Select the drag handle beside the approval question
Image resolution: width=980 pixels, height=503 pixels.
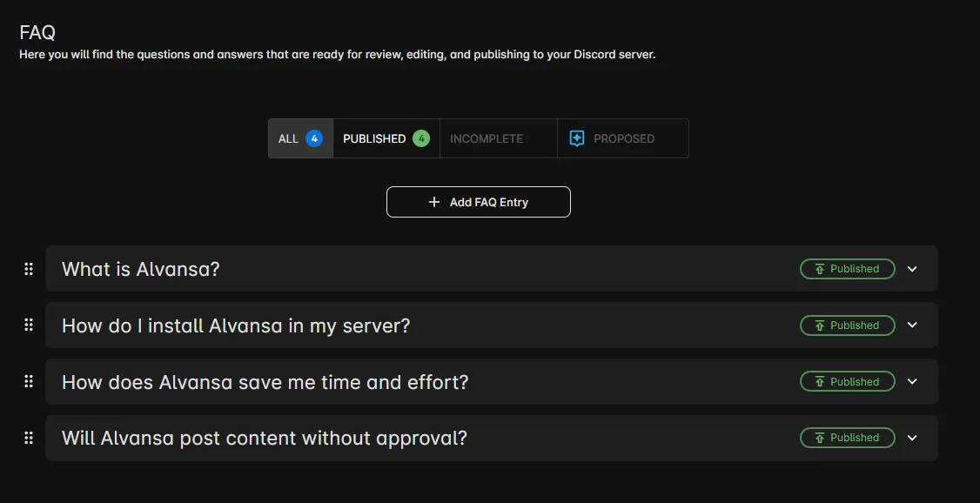[x=29, y=438]
